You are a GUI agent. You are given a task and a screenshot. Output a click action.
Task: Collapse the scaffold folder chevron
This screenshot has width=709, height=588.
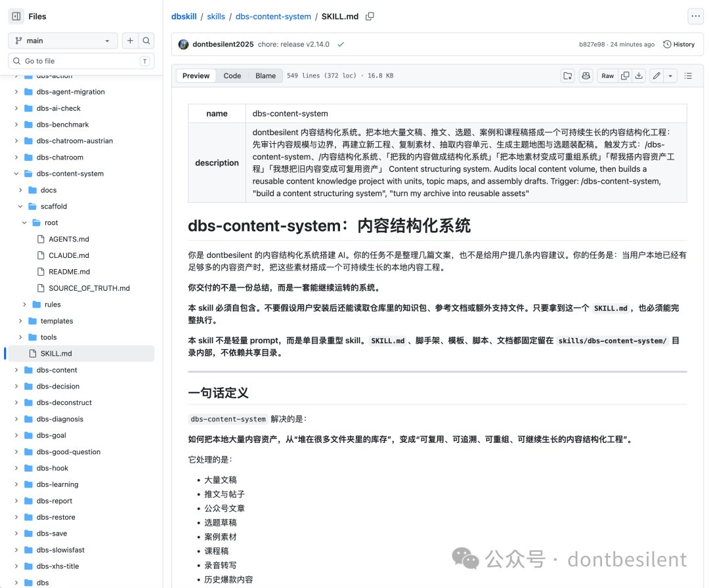click(20, 207)
